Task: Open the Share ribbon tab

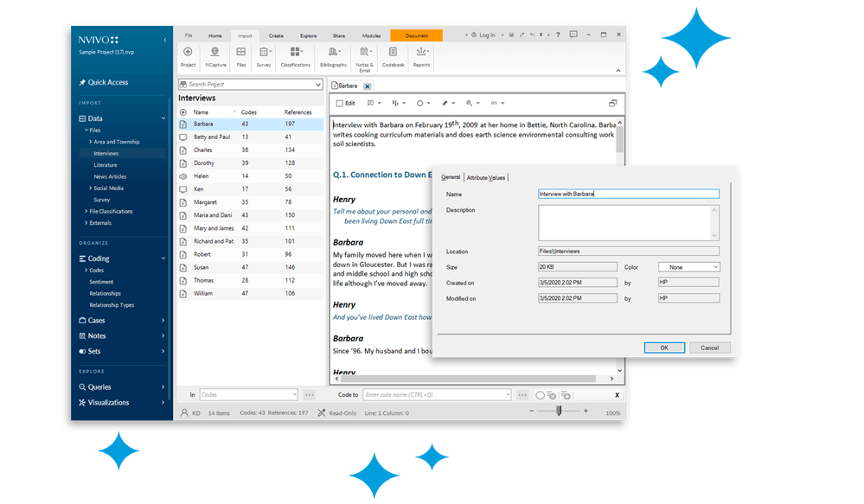Action: pyautogui.click(x=339, y=35)
